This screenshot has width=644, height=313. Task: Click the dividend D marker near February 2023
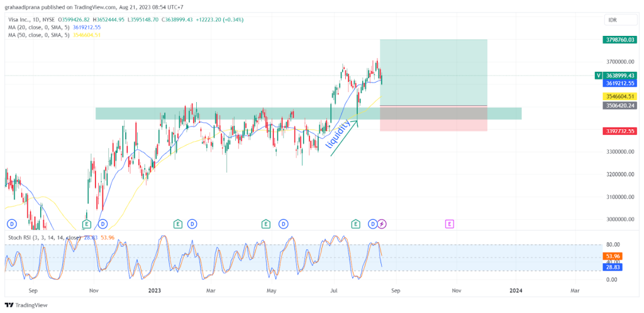click(192, 224)
